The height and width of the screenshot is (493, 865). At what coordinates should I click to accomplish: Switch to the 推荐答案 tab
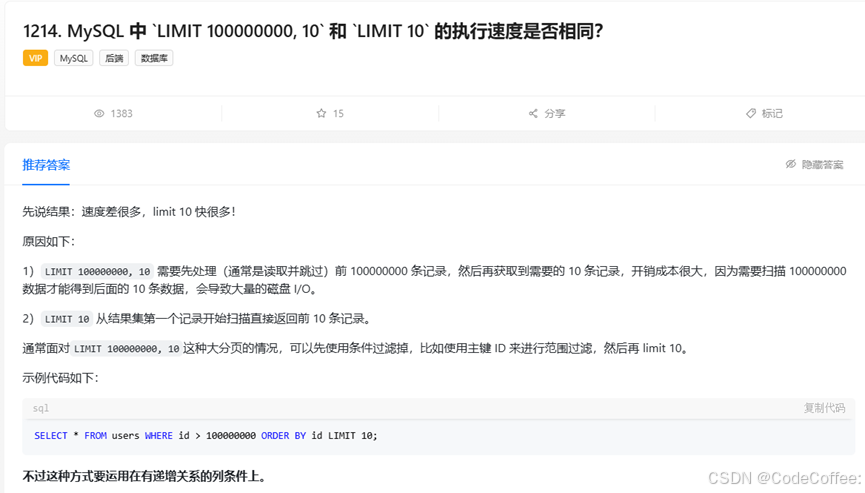pyautogui.click(x=46, y=165)
